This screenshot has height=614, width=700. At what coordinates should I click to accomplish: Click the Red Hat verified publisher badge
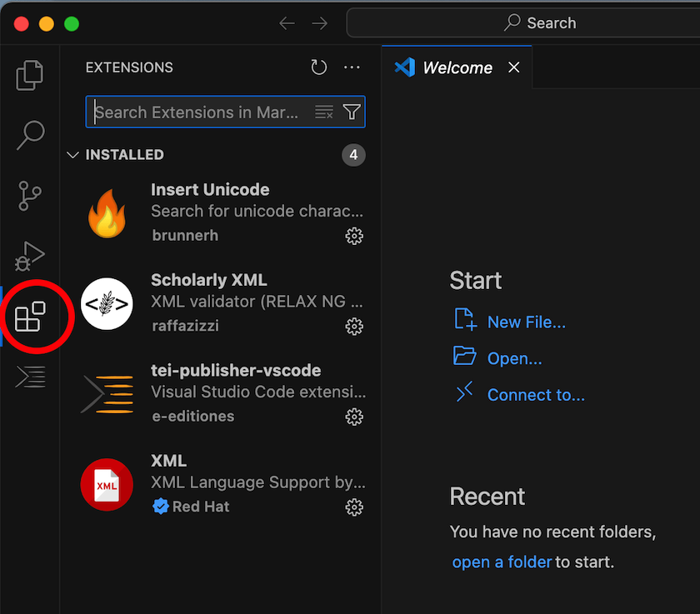click(160, 506)
